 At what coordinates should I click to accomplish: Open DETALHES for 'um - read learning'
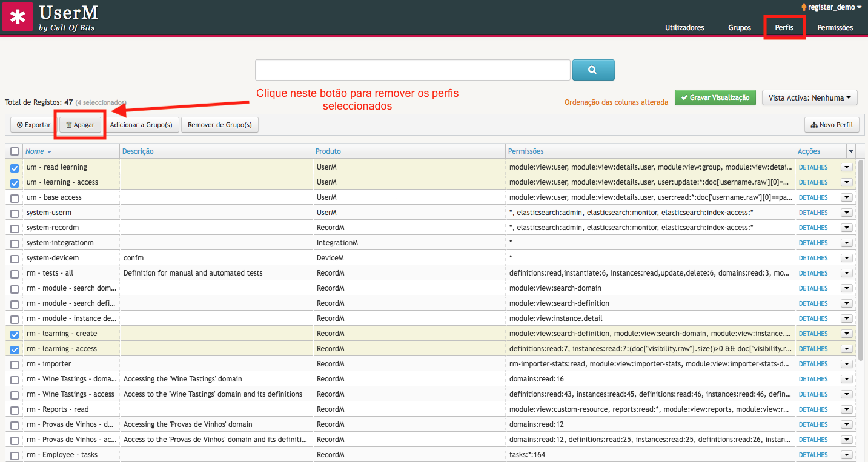813,167
